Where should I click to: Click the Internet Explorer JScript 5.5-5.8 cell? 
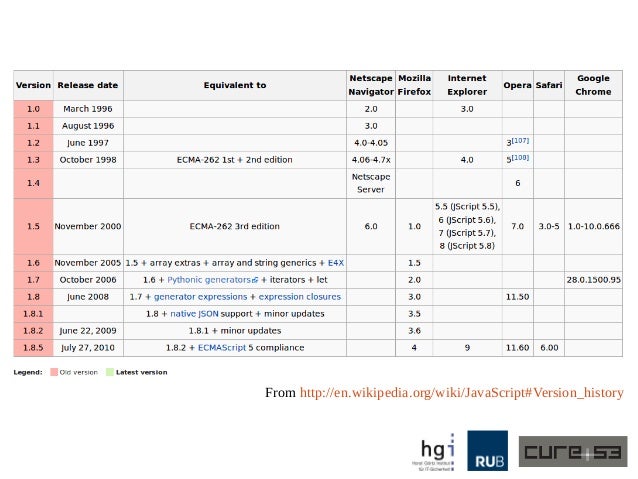[x=467, y=227]
